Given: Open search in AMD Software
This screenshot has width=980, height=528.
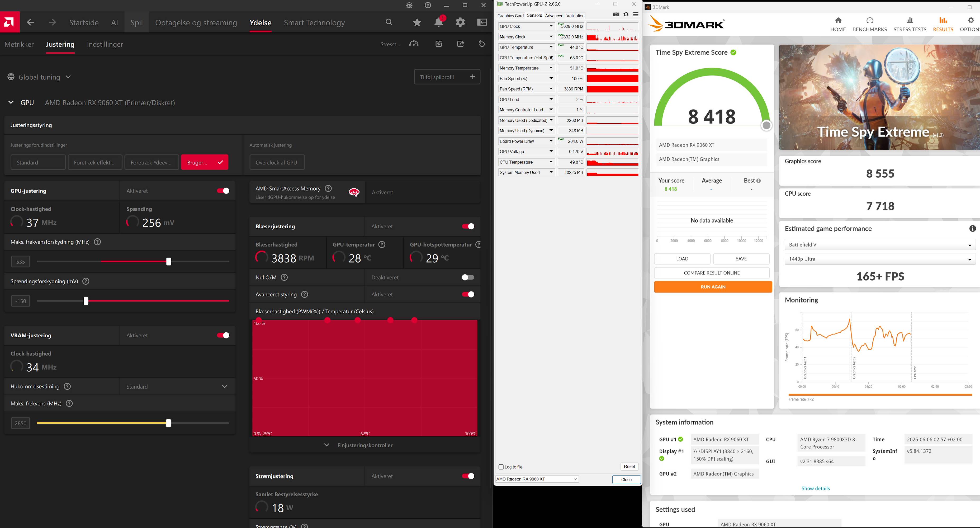Looking at the screenshot, I should pyautogui.click(x=389, y=22).
